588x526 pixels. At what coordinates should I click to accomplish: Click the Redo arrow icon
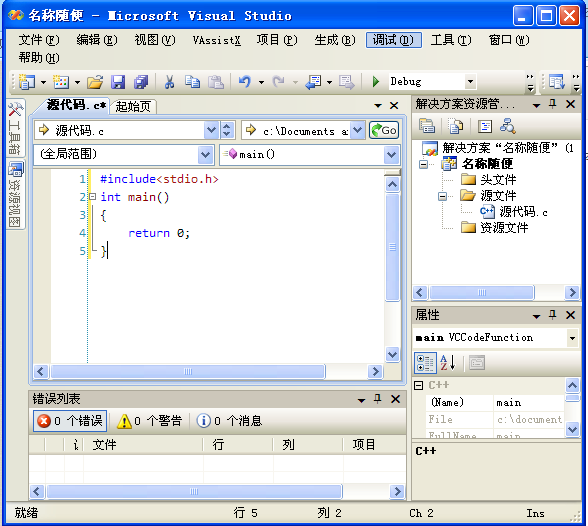point(279,81)
